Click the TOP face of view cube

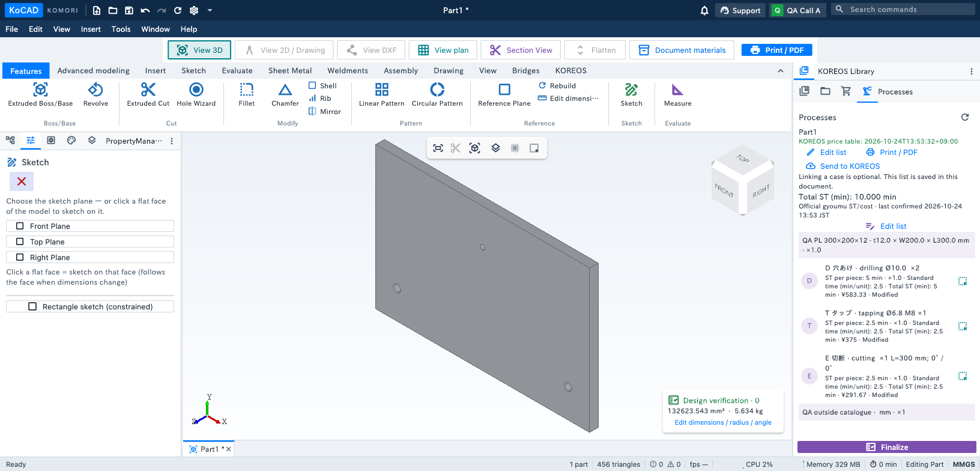coord(743,159)
